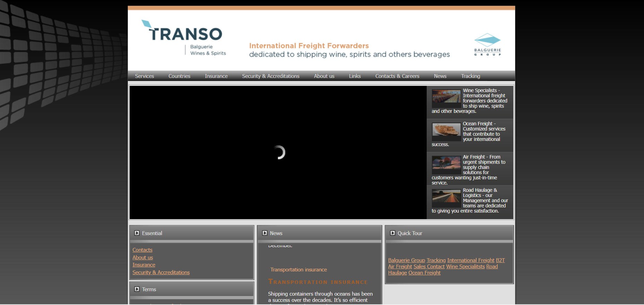Click the arrow icon beside Quick Tour heading

click(393, 233)
